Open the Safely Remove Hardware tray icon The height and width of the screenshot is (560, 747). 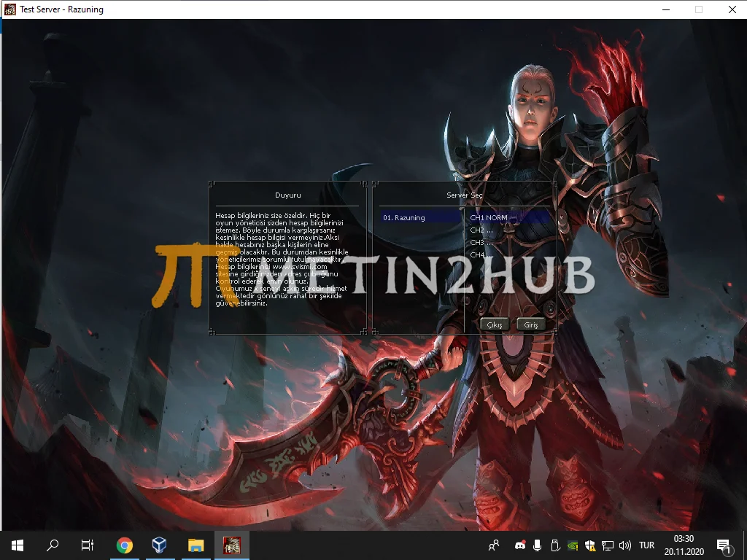555,545
